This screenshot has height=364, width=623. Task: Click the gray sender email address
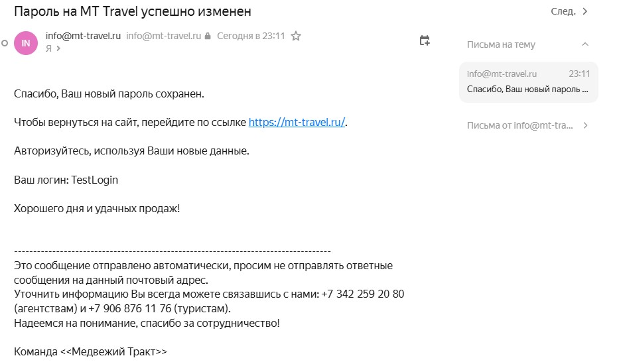pyautogui.click(x=163, y=36)
